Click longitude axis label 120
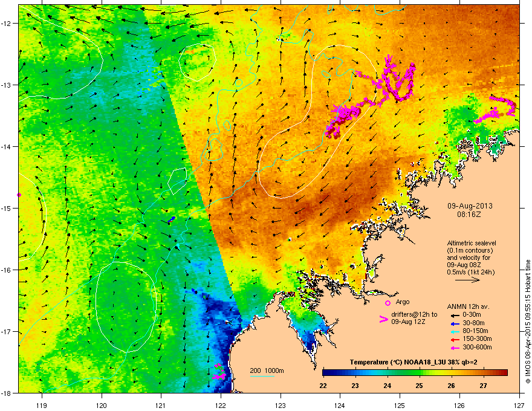 pyautogui.click(x=101, y=406)
